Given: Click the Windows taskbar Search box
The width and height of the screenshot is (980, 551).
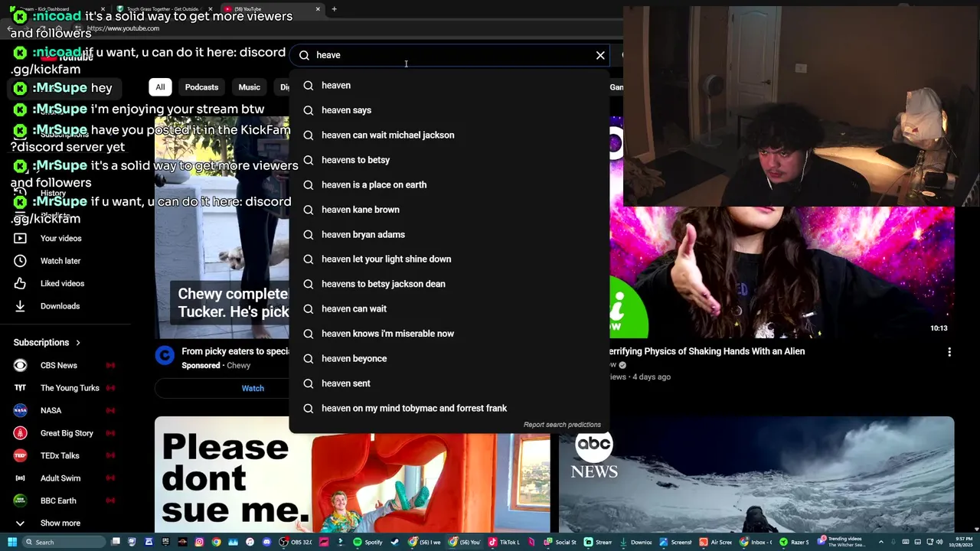Looking at the screenshot, I should (64, 542).
